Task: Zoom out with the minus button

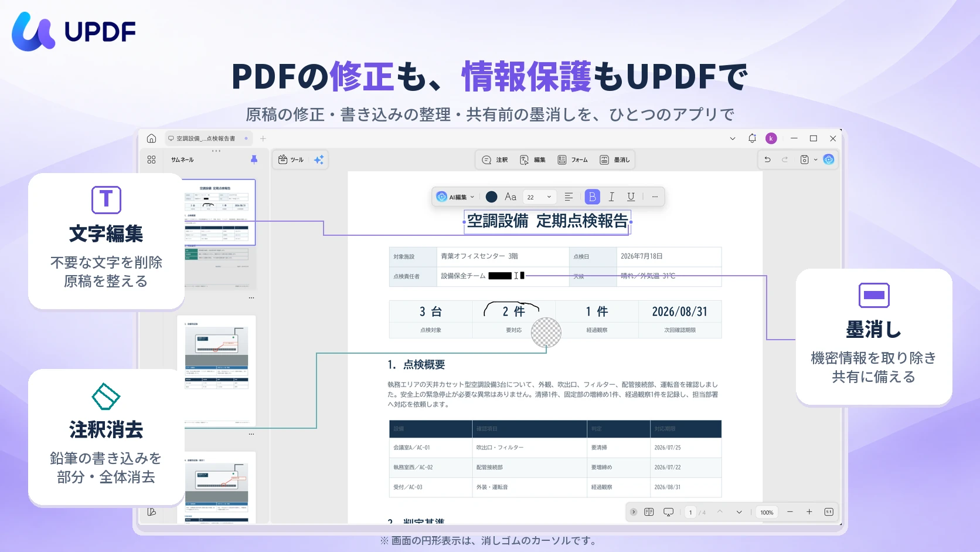Action: (790, 512)
